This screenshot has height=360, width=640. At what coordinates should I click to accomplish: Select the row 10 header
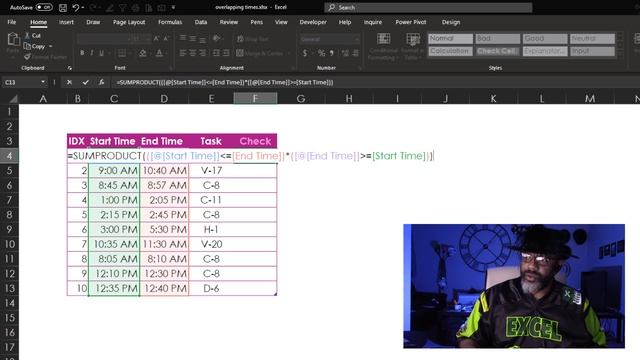pyautogui.click(x=9, y=244)
